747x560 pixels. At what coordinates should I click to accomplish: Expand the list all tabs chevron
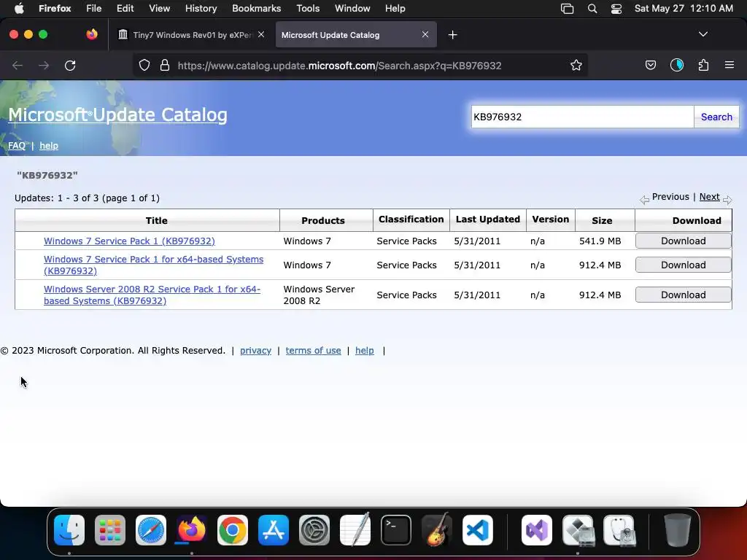pos(703,34)
